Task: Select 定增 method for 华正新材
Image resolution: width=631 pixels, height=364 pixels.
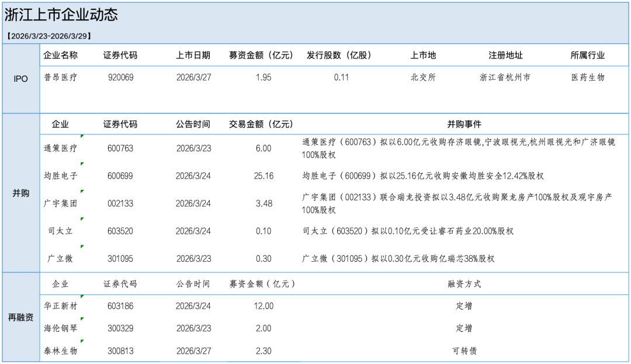Action: (x=464, y=306)
